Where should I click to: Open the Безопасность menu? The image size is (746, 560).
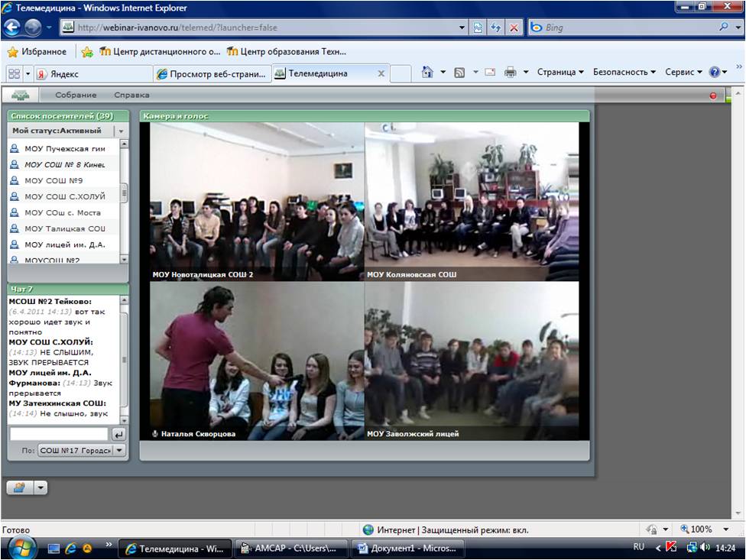[624, 72]
